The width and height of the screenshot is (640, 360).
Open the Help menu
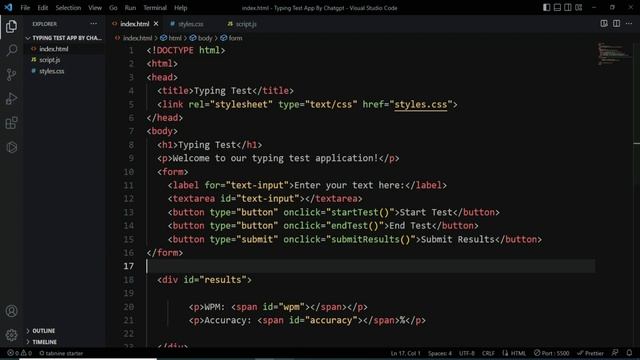180,8
